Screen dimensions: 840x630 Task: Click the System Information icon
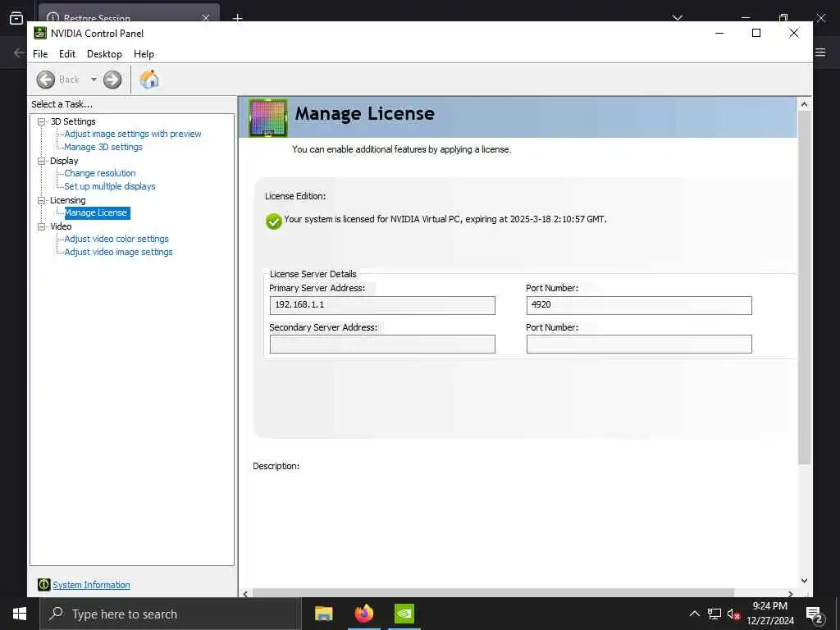click(x=44, y=584)
